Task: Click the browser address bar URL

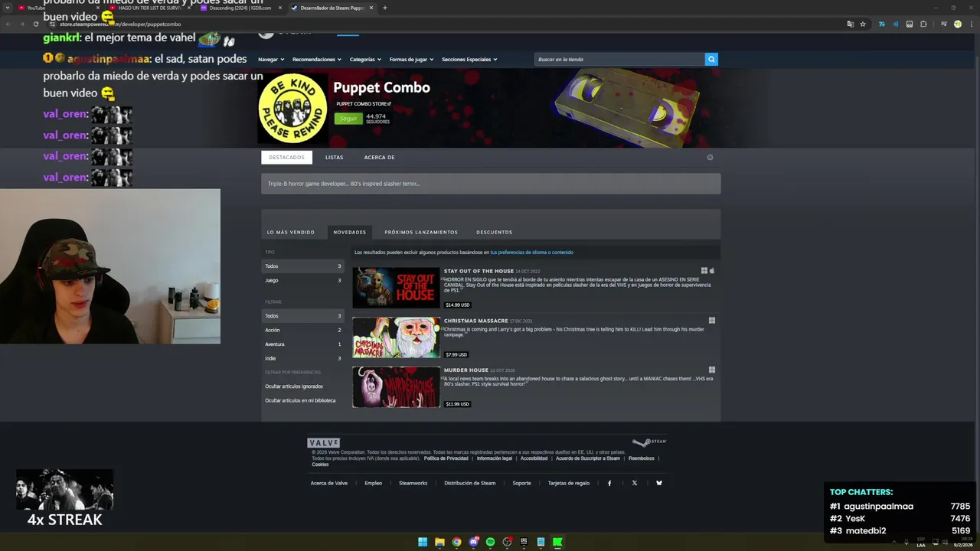Action: coord(120,24)
